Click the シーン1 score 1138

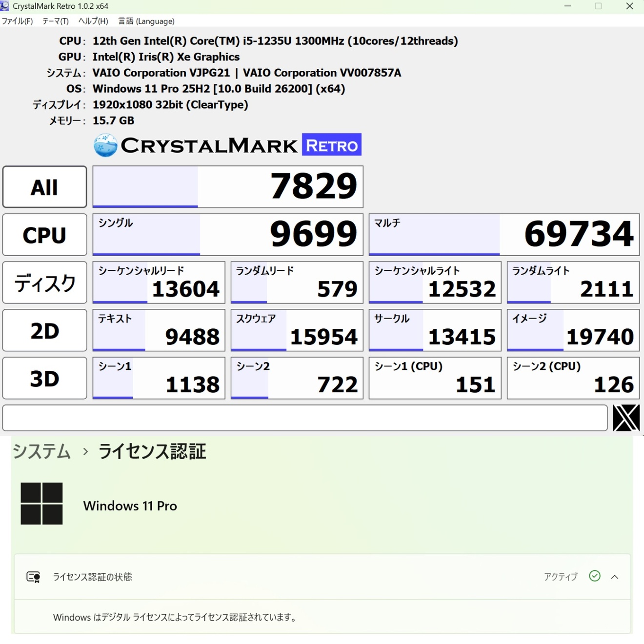click(159, 378)
